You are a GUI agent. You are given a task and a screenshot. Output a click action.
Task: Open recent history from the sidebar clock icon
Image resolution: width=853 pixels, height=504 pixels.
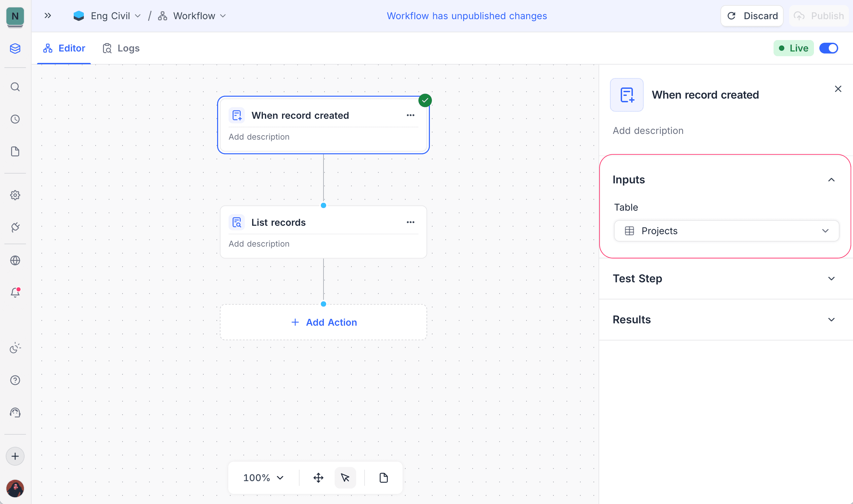[15, 119]
